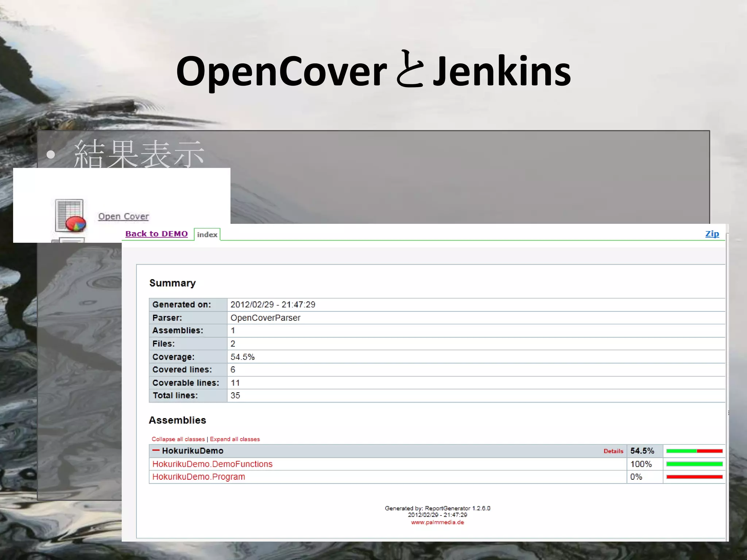Click the Assemblies heading
747x560 pixels.
click(x=177, y=420)
